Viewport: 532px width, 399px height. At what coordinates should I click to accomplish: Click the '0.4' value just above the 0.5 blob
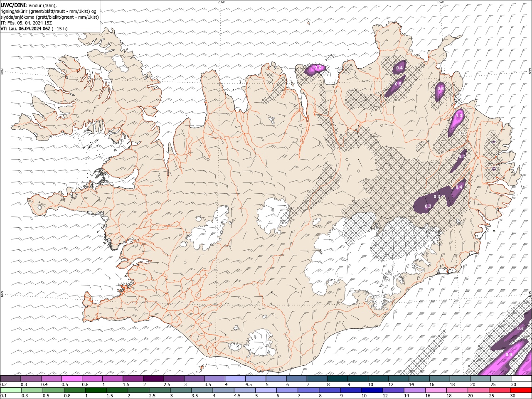click(400, 68)
